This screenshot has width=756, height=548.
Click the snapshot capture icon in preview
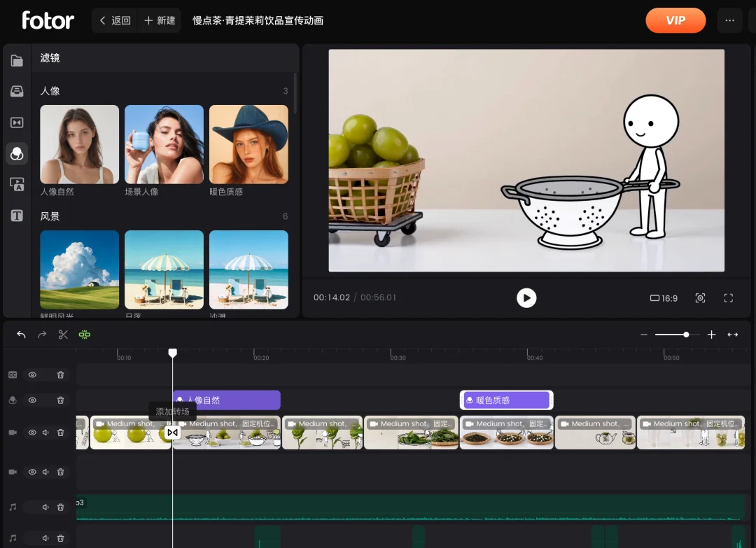click(700, 298)
